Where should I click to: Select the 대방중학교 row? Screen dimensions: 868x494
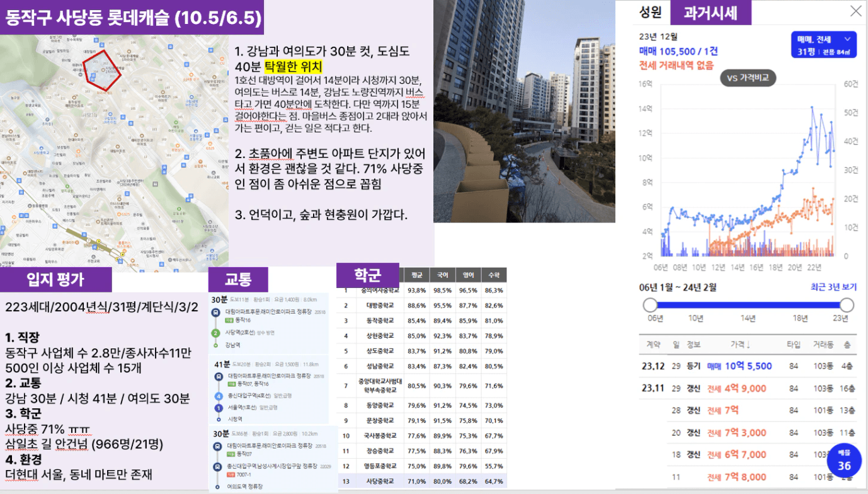point(421,306)
